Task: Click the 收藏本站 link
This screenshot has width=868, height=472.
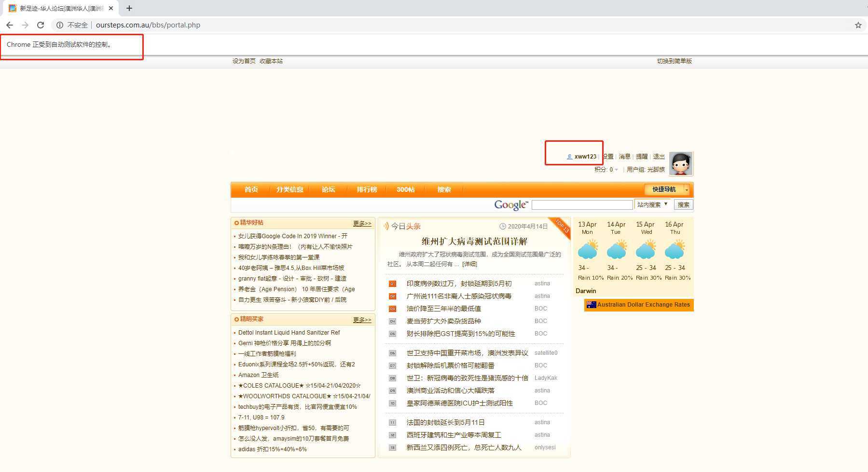Action: (271, 61)
